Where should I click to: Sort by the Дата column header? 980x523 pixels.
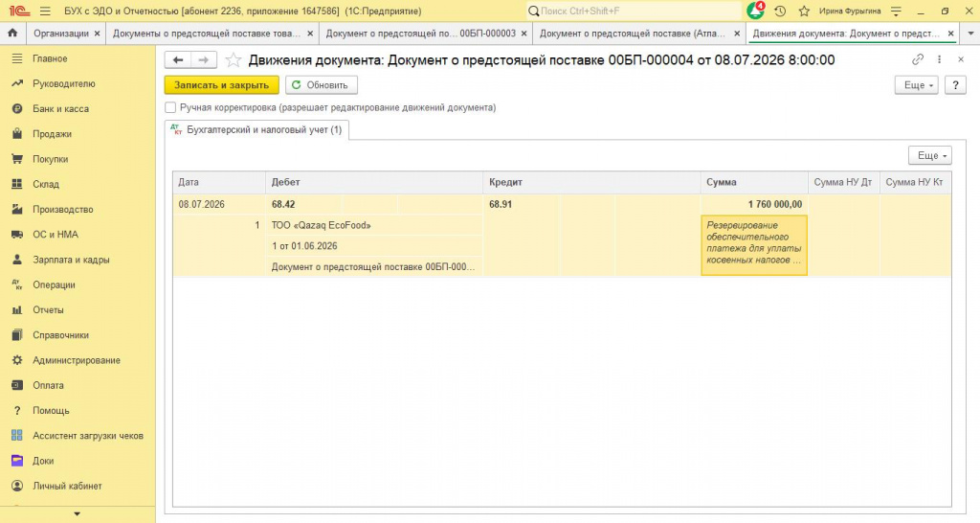coord(219,182)
